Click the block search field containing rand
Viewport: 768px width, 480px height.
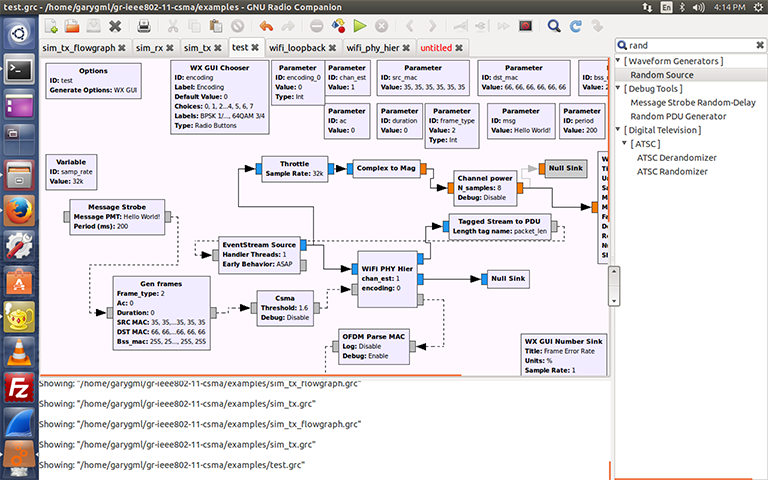pyautogui.click(x=690, y=45)
